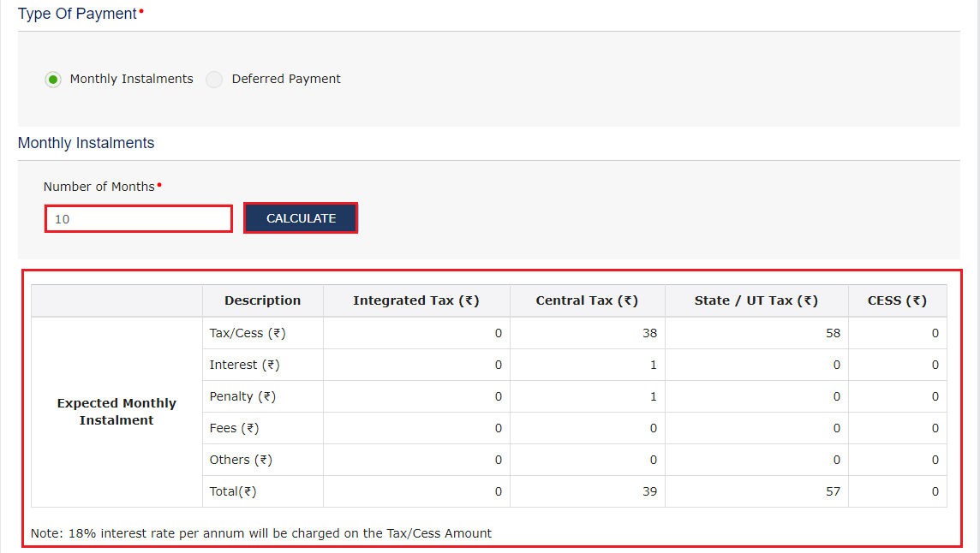Click the Others (₹) row label
The image size is (980, 553).
241,460
